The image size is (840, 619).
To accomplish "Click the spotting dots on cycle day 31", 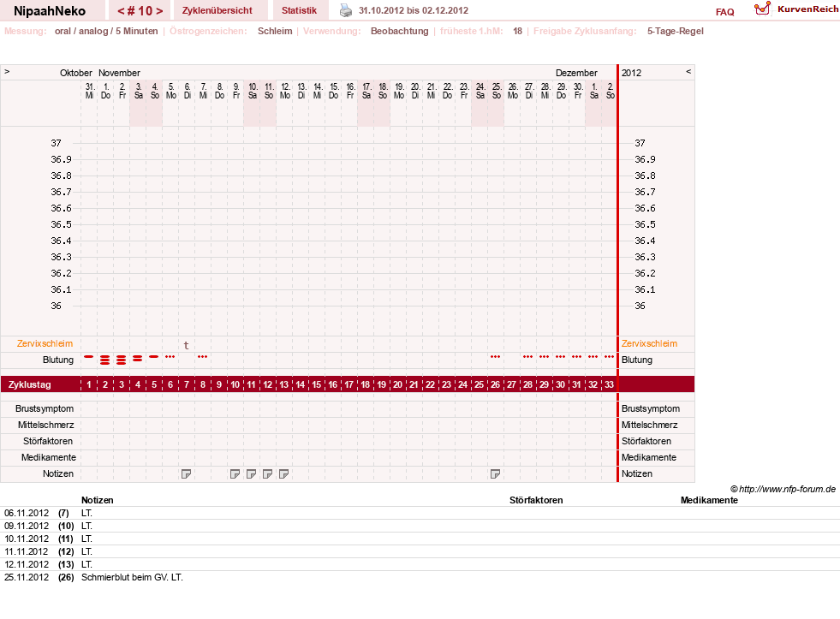I will pyautogui.click(x=577, y=357).
